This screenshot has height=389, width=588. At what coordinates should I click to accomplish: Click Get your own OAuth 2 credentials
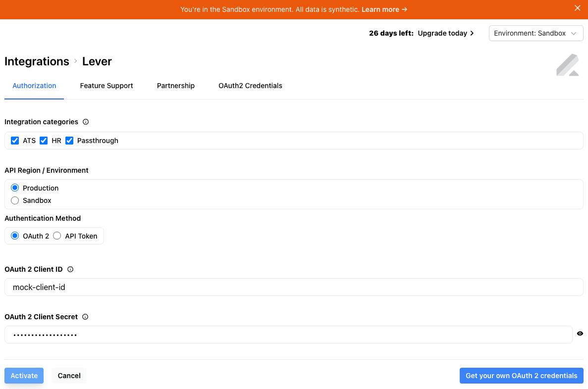point(521,376)
